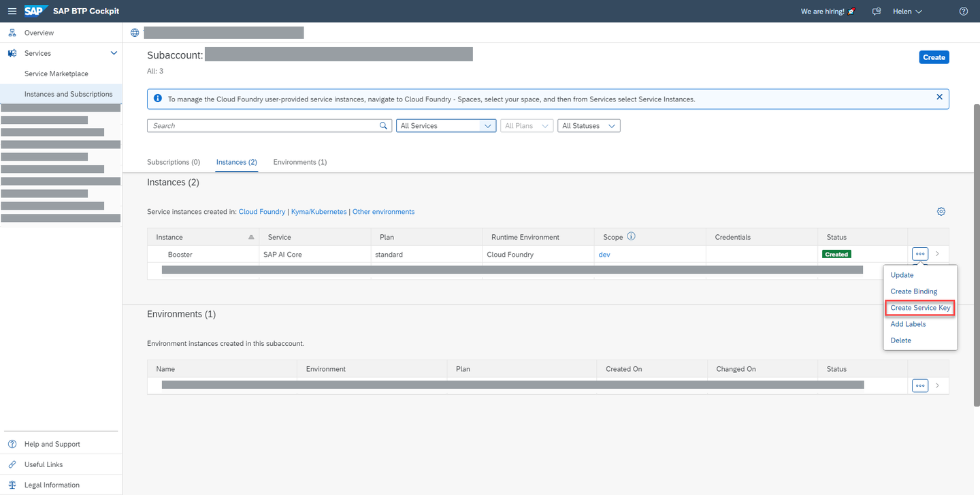Screen dimensions: 980x495
Task: Click the Booster instance name
Action: coord(180,255)
